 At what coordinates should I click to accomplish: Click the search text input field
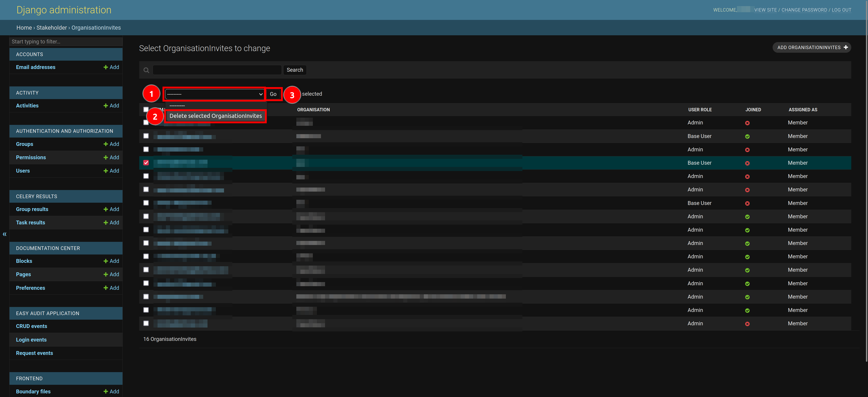coord(217,70)
